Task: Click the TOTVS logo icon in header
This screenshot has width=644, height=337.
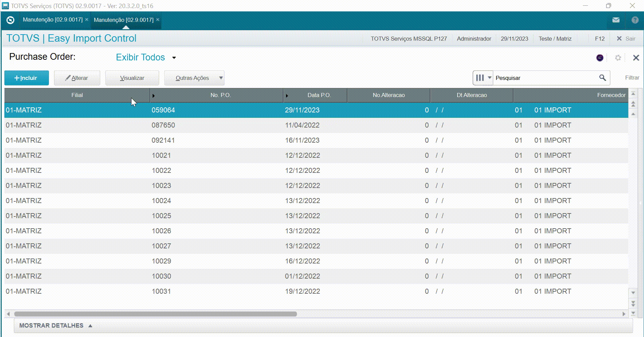Action: click(x=10, y=20)
